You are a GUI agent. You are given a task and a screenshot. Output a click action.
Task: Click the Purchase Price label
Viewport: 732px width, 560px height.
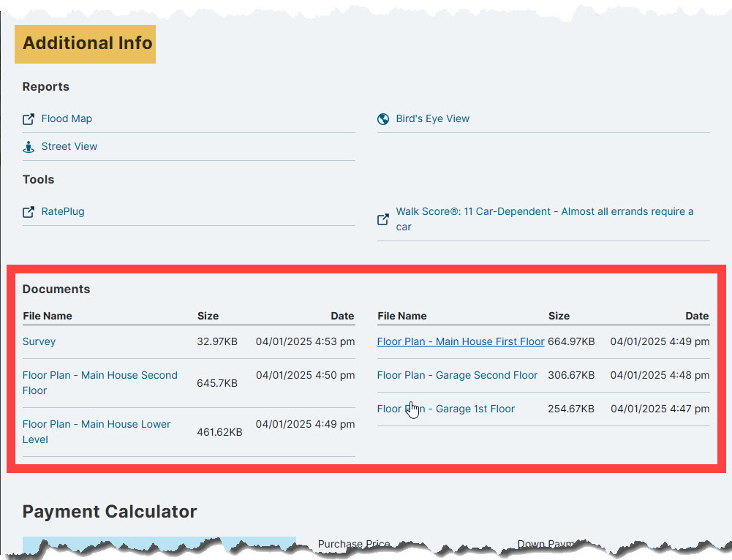(x=354, y=544)
